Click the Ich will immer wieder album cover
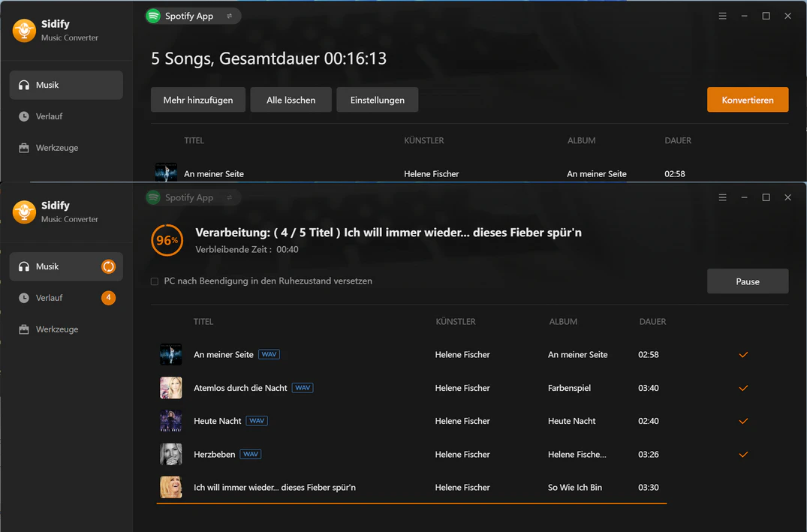 coord(171,487)
